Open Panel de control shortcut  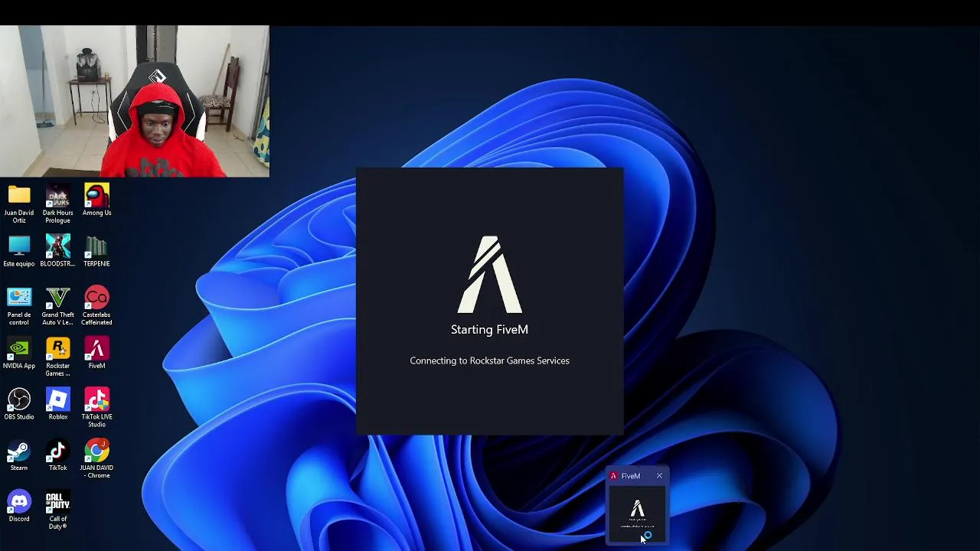[x=19, y=305]
